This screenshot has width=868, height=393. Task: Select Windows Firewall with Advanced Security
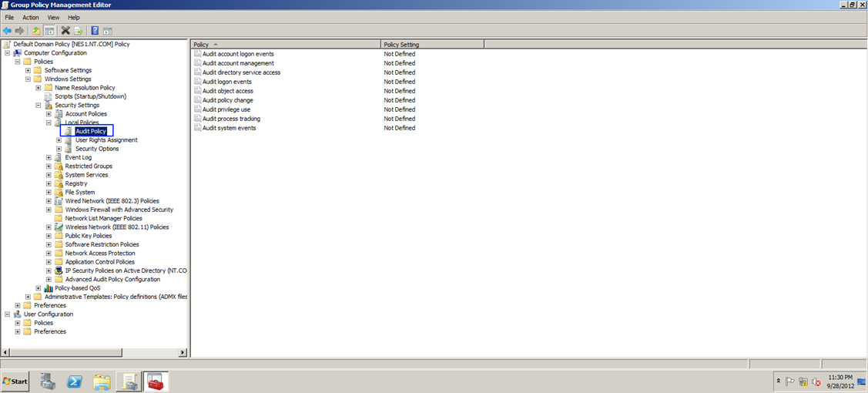[x=119, y=210]
